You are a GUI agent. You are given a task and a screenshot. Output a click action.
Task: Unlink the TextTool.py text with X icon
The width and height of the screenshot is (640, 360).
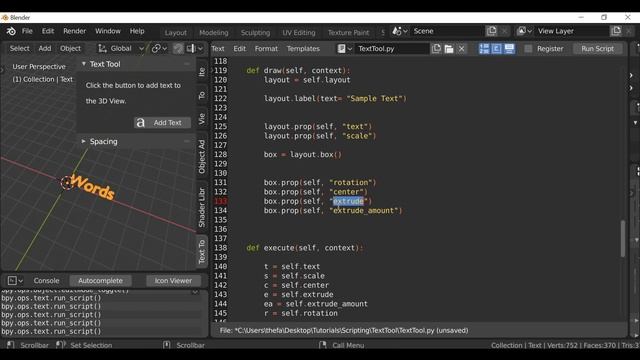(462, 49)
